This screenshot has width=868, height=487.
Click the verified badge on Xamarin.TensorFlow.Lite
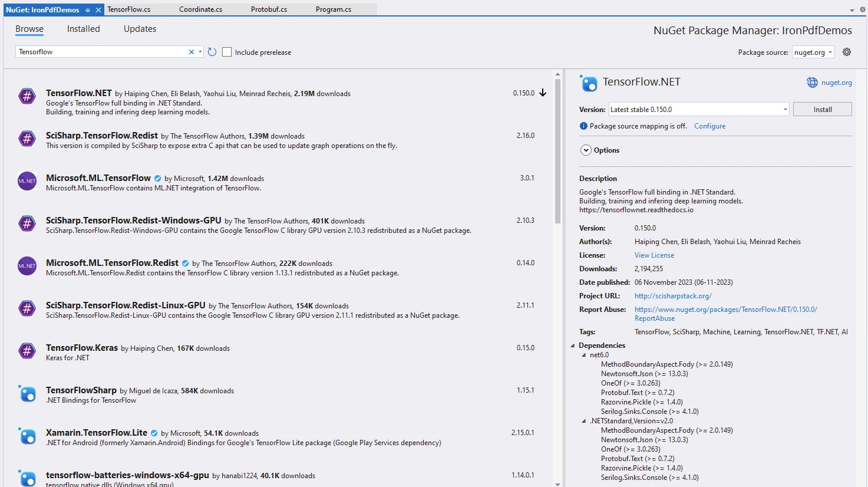coord(154,433)
